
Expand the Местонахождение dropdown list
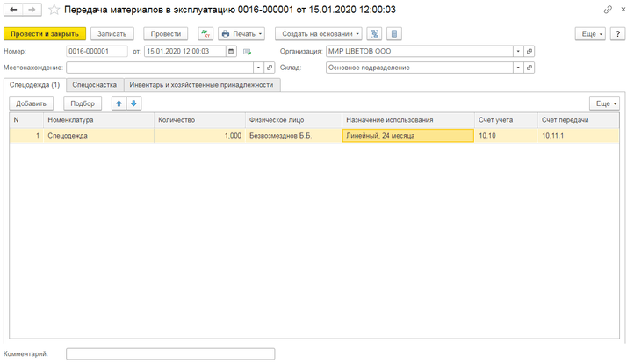click(257, 67)
